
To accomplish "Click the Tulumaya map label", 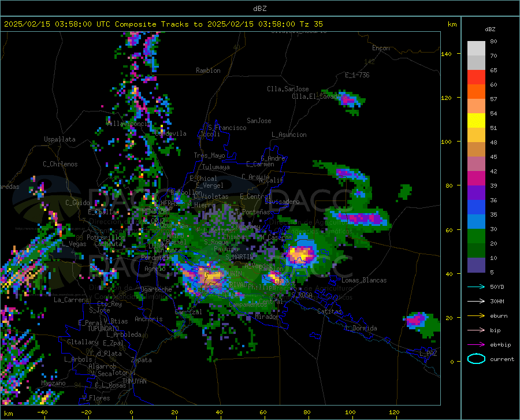I will tap(216, 167).
